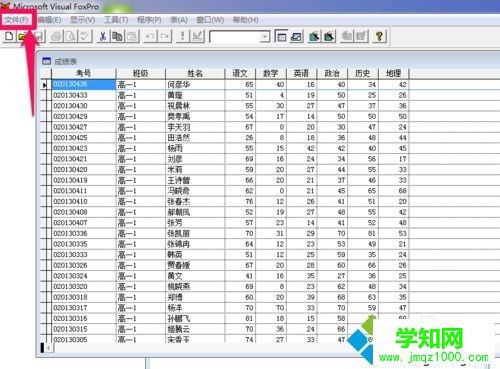Click the 成绩表 browse window icon
Viewport: 500px width, 369px height.
[46, 61]
